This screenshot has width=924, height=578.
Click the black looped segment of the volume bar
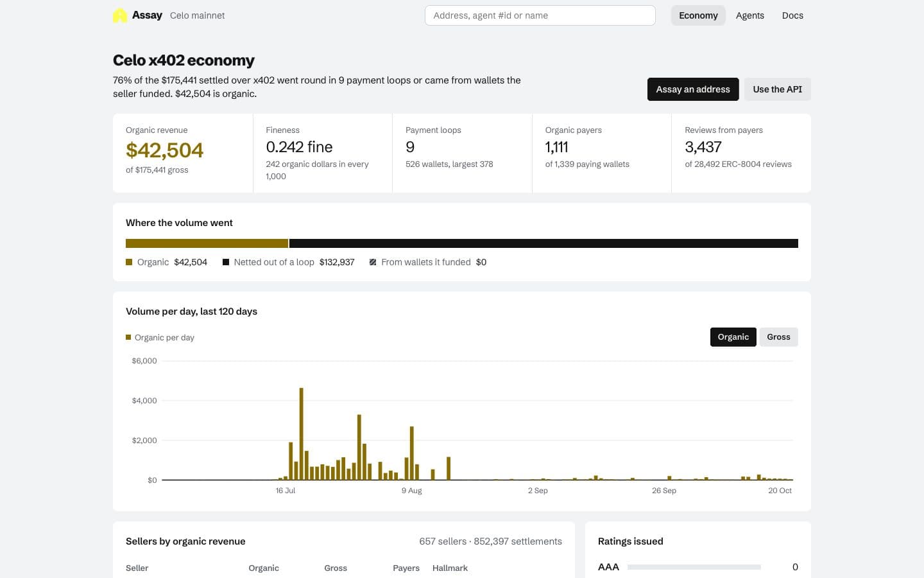click(x=543, y=243)
